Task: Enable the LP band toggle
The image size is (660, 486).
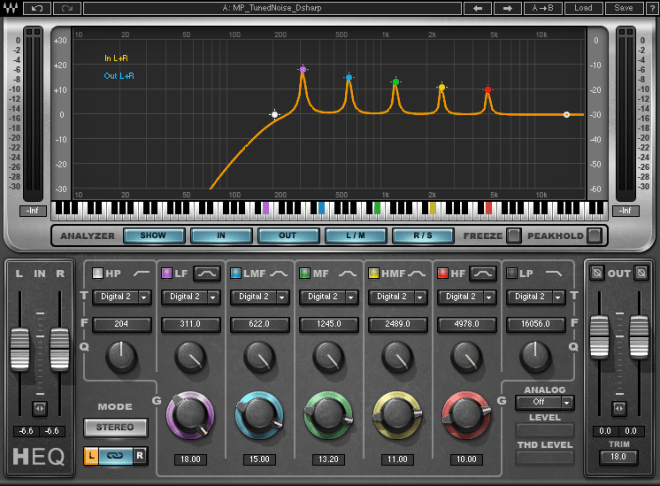Action: coord(511,274)
